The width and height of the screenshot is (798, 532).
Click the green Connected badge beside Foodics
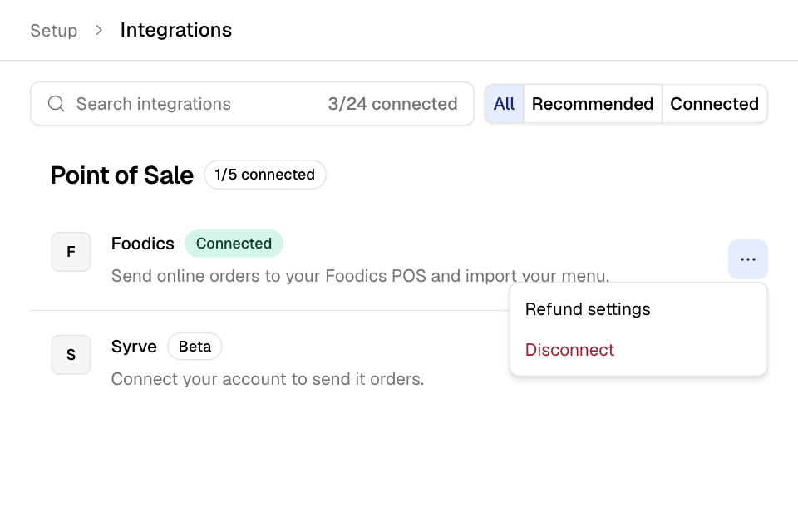(x=234, y=244)
